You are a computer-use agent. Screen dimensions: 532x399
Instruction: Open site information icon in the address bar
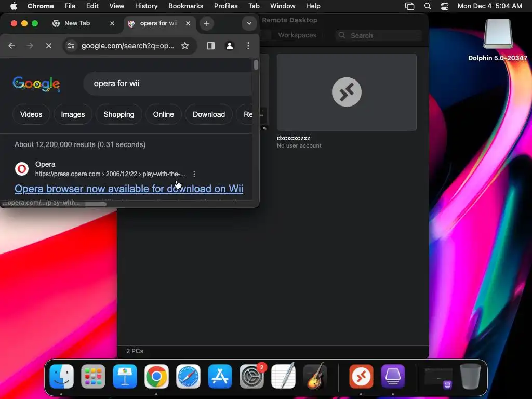tap(71, 46)
